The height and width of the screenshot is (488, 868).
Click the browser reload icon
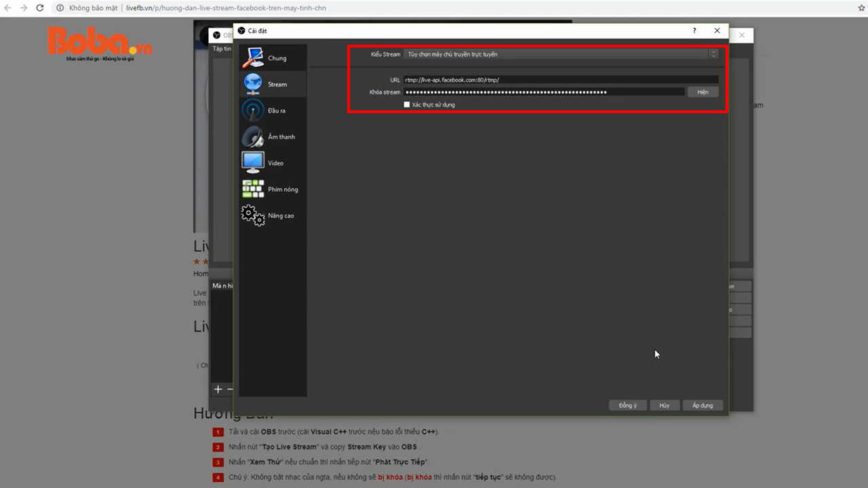[x=40, y=8]
